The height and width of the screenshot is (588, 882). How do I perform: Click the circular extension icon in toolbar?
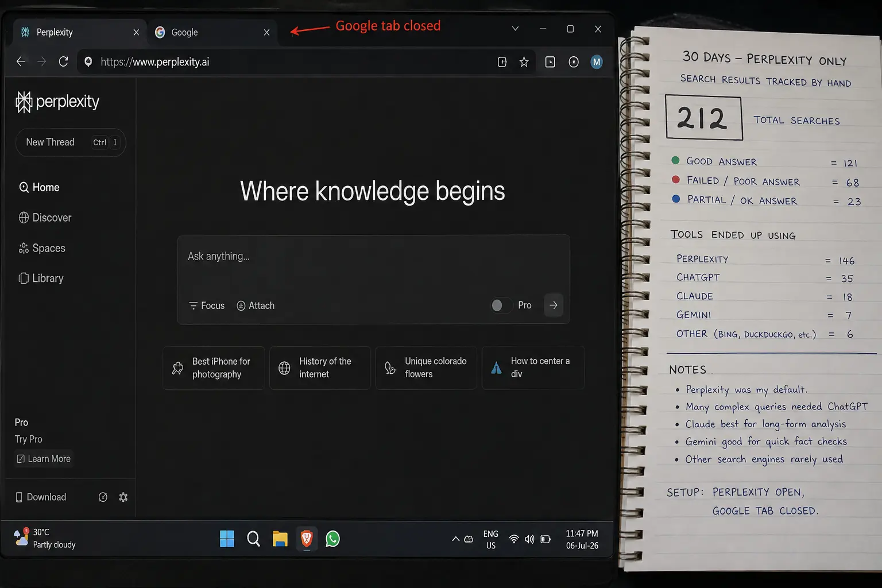(x=574, y=62)
